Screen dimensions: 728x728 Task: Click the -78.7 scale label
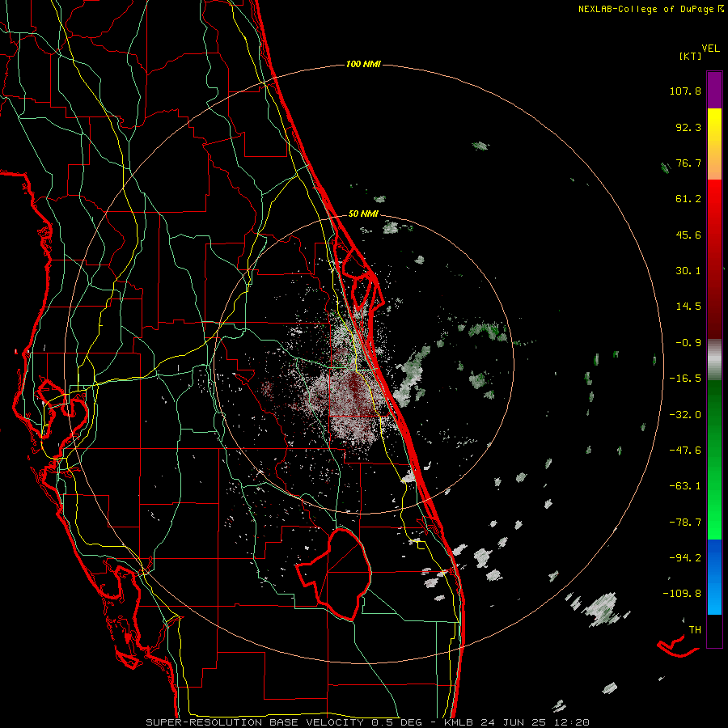pos(685,523)
